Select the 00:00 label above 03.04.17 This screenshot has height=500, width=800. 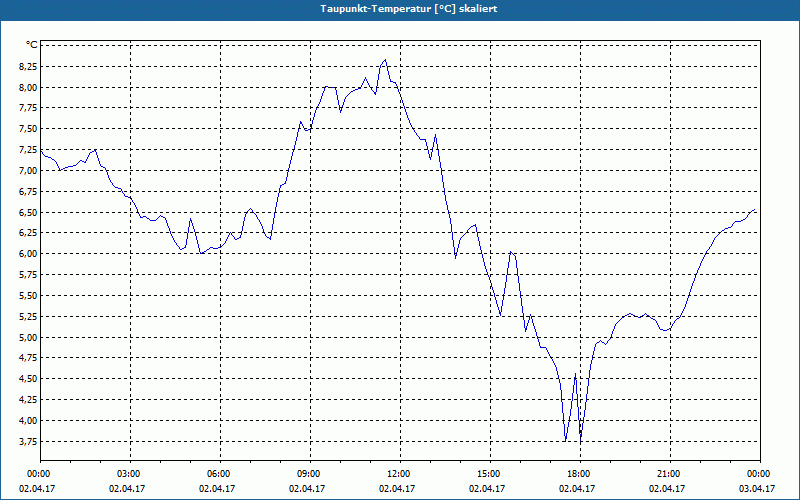(758, 474)
